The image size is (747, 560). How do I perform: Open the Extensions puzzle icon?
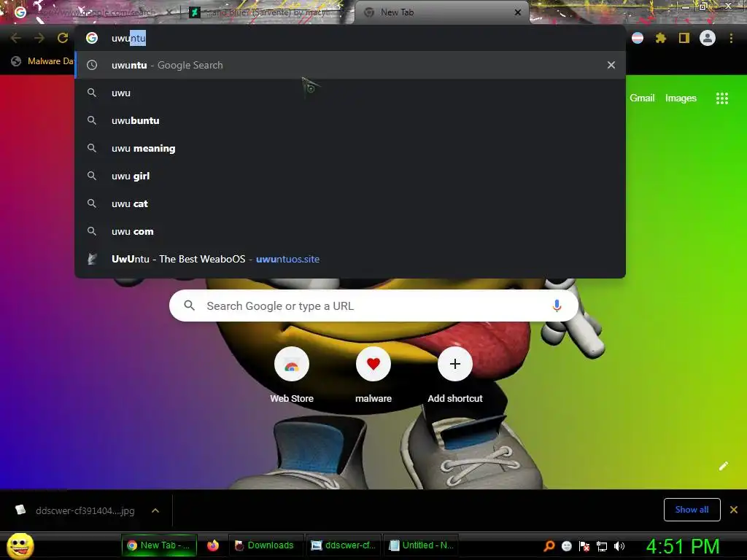click(661, 38)
